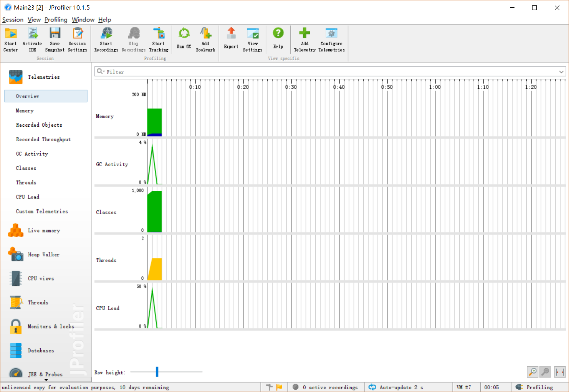569x392 pixels.
Task: Open the Start Center
Action: pos(11,40)
